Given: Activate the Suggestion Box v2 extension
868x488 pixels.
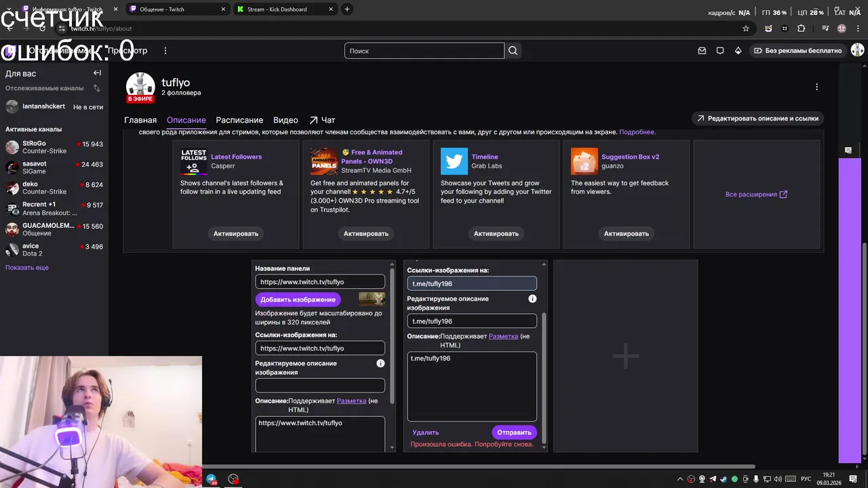Looking at the screenshot, I should 627,234.
